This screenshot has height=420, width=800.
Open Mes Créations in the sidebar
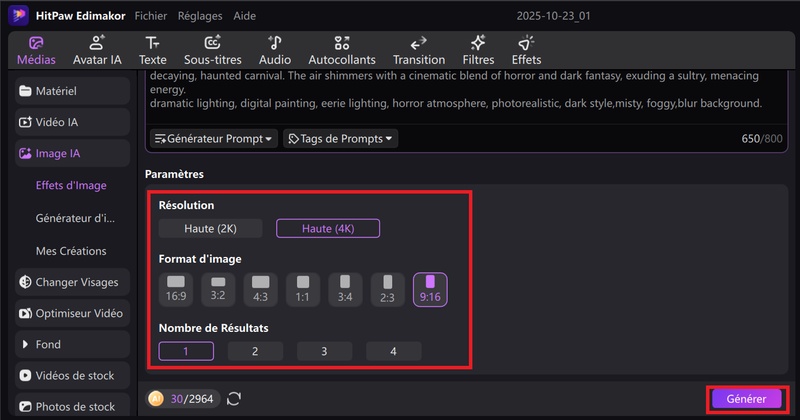pos(70,251)
